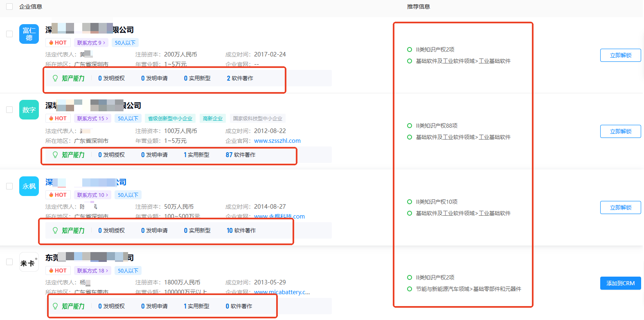Click the 添加到CRM button

tap(620, 283)
